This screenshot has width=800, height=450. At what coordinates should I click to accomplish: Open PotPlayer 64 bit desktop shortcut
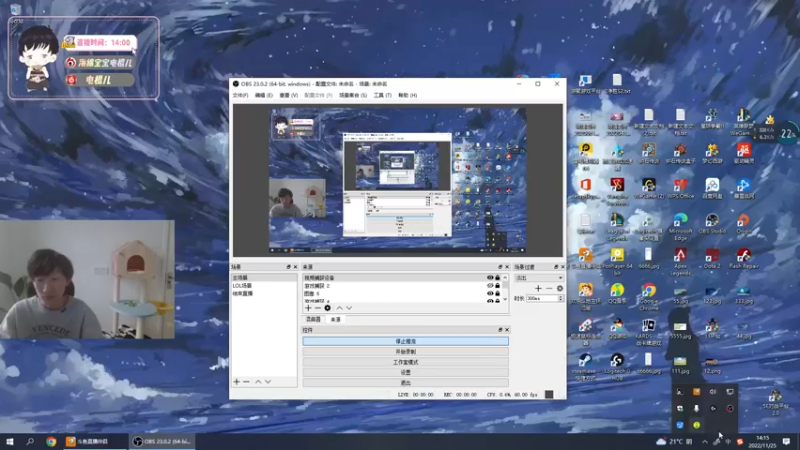coord(617,262)
